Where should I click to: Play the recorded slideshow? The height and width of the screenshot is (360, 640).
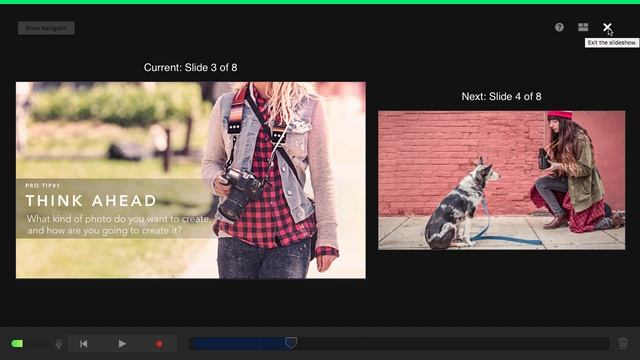(122, 344)
